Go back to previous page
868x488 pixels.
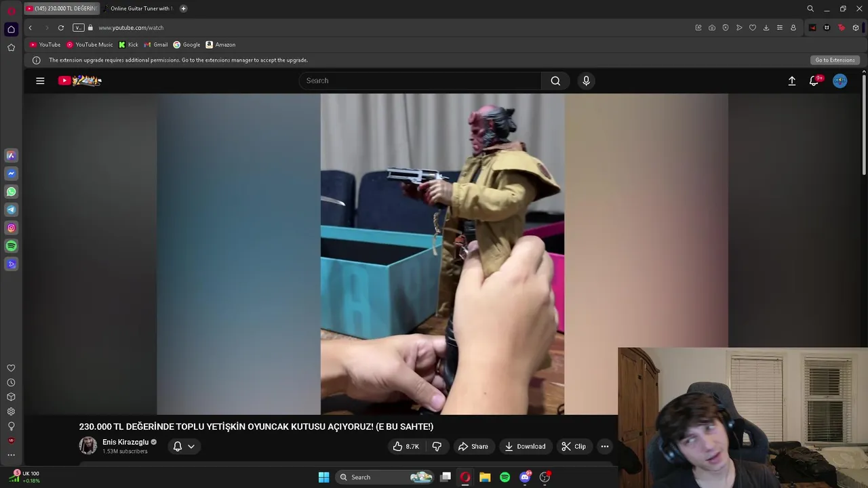(30, 28)
